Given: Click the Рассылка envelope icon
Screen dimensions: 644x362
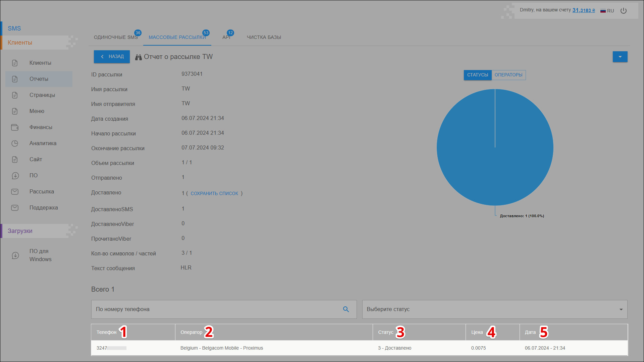Looking at the screenshot, I should 15,192.
